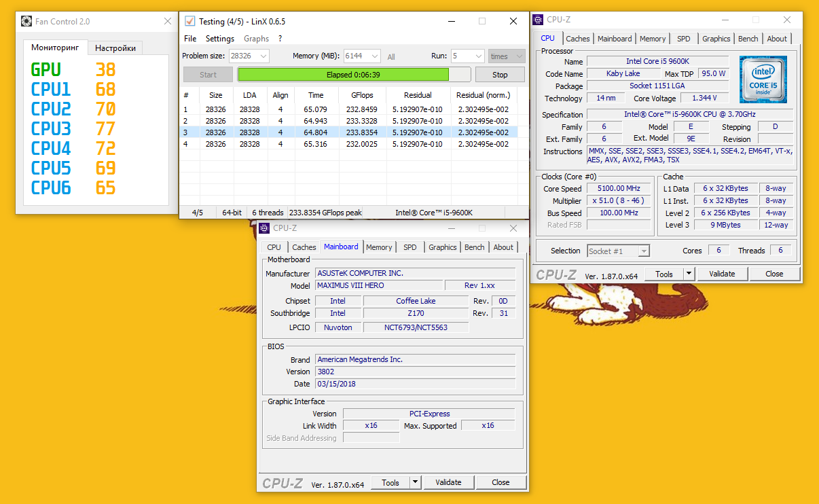Click Tools button in CPU-Z processor window
Viewport: 819px width, 504px height.
coord(664,274)
